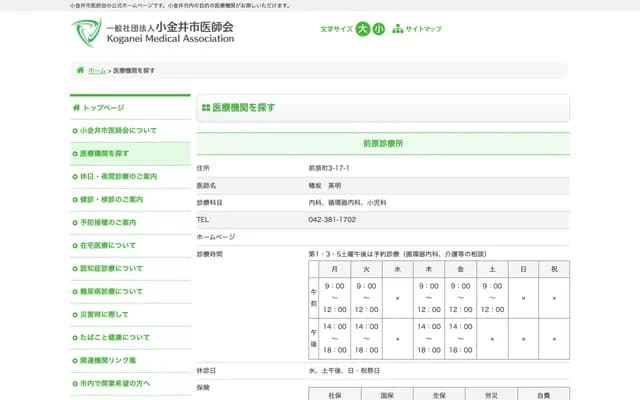Viewport: 640px width, 400px height.
Task: Click the sitemap tree icon
Action: [397, 29]
